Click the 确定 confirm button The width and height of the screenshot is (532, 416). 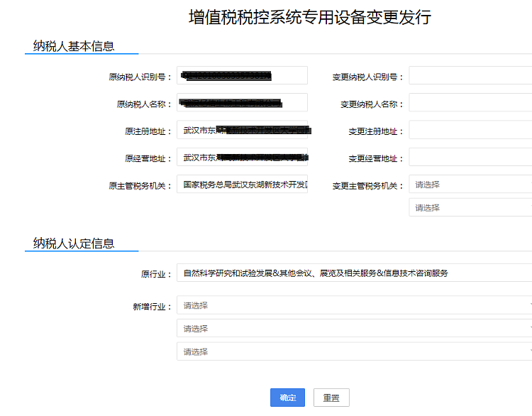coord(287,398)
